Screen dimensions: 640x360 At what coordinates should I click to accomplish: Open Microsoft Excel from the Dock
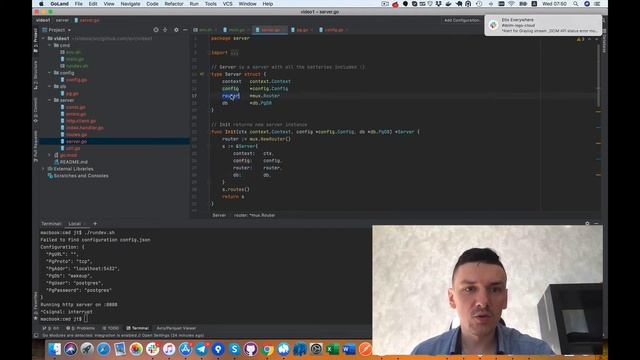pyautogui.click(x=333, y=349)
